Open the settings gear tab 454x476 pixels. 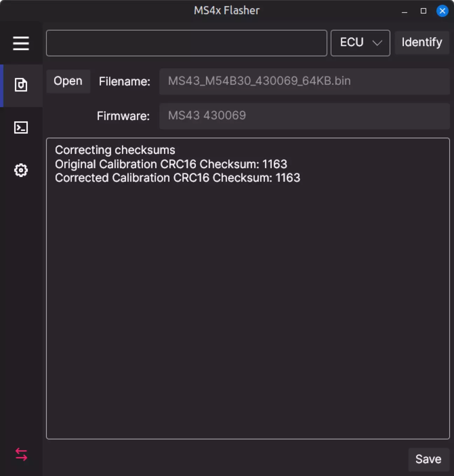pos(21,170)
